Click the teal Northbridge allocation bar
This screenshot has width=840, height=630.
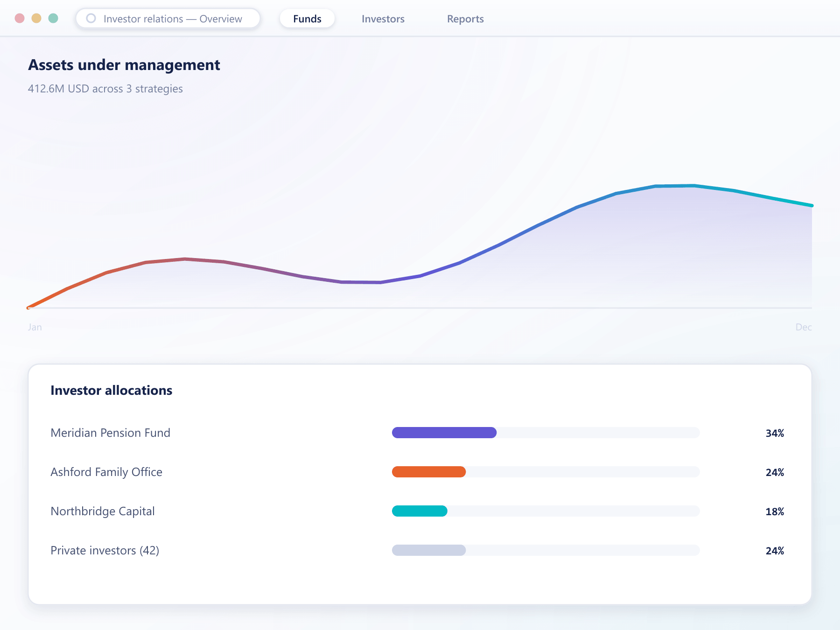click(420, 511)
